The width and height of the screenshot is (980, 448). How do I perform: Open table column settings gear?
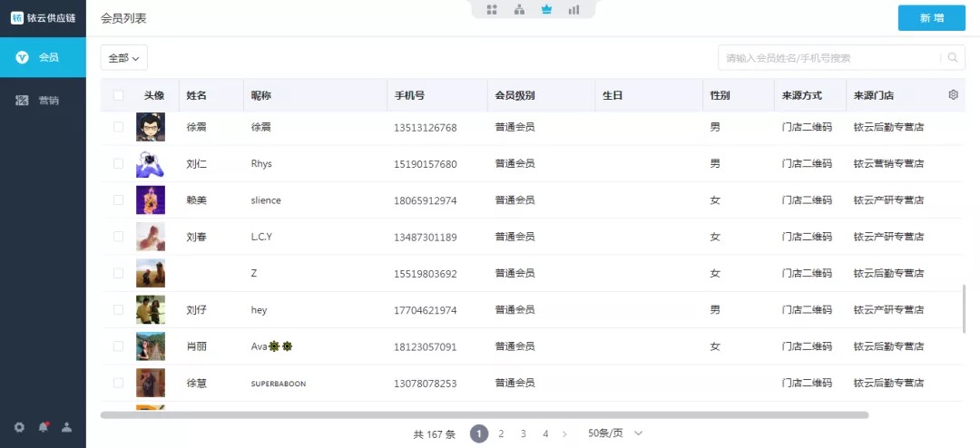click(x=953, y=95)
